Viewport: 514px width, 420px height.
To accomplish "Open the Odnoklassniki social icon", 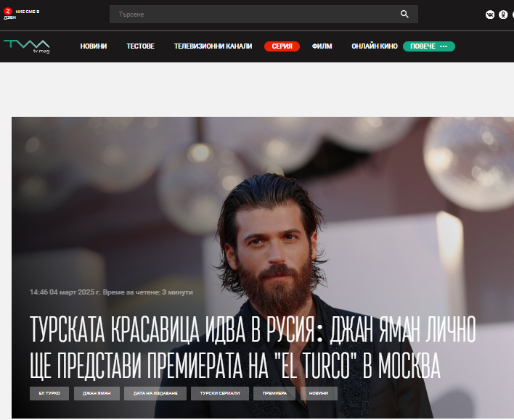I will pyautogui.click(x=505, y=15).
